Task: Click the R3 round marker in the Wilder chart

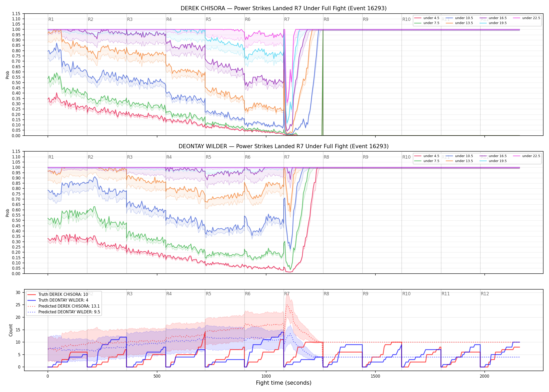Action: [x=130, y=157]
